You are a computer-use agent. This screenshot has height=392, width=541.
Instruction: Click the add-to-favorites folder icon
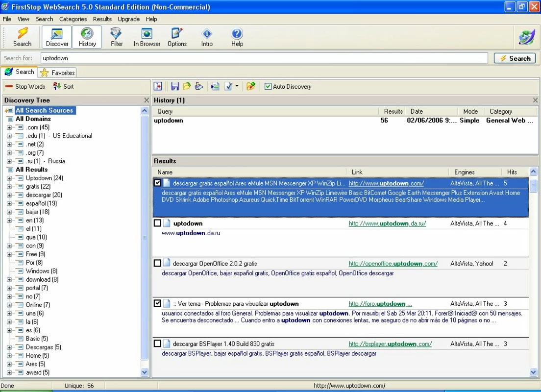(251, 86)
